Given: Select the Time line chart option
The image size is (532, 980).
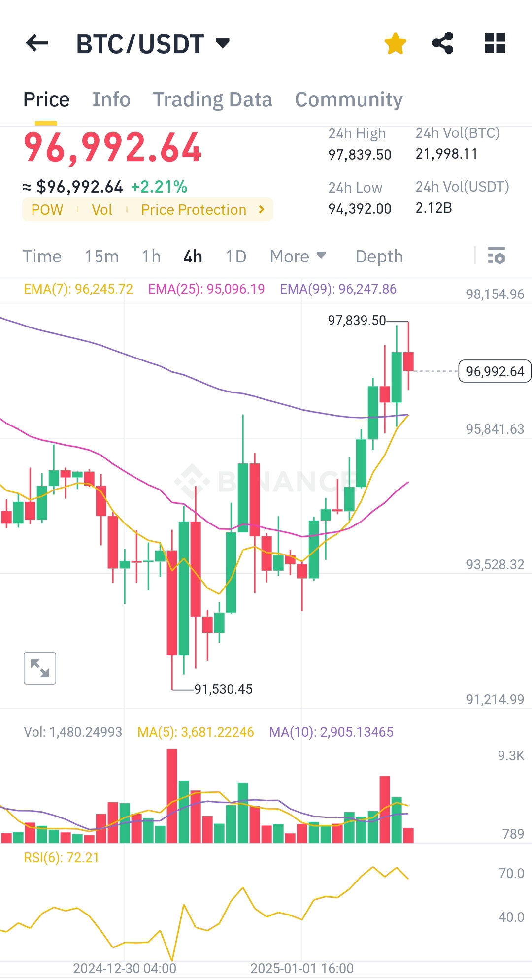Looking at the screenshot, I should pos(42,257).
